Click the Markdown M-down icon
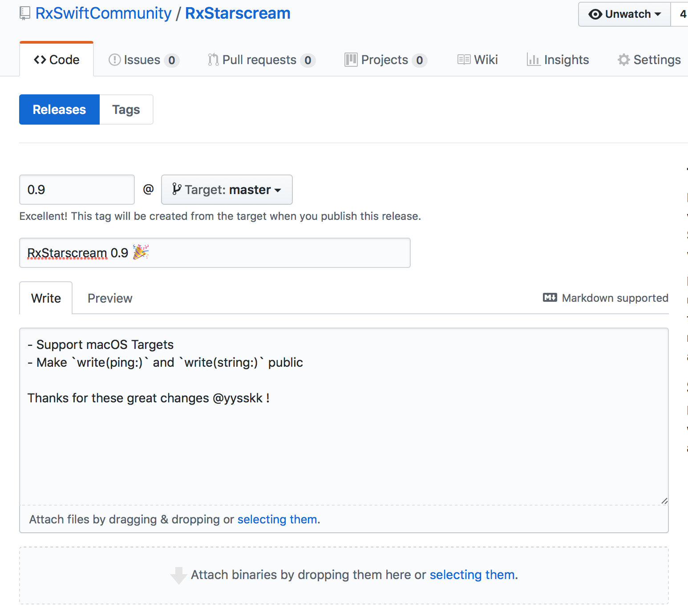 (x=550, y=297)
